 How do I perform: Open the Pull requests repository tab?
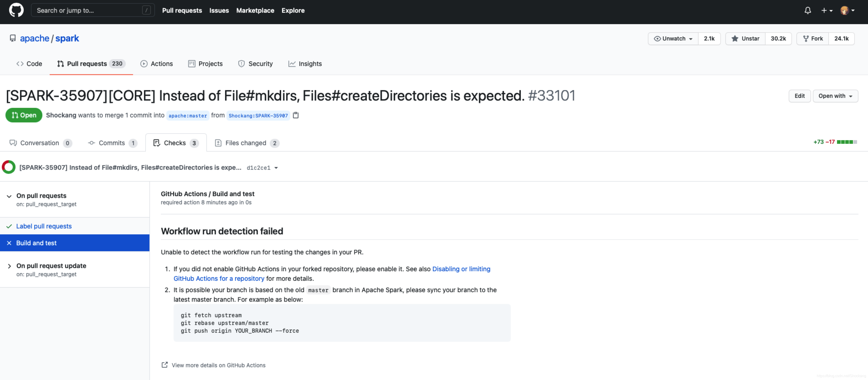pyautogui.click(x=91, y=64)
